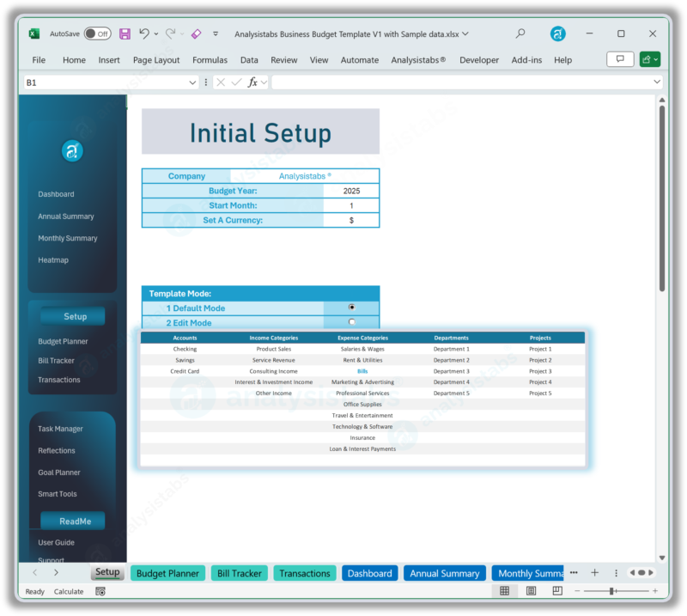Viewport: 687px width, 616px height.
Task: Open the Page Layout tab
Action: click(x=156, y=60)
